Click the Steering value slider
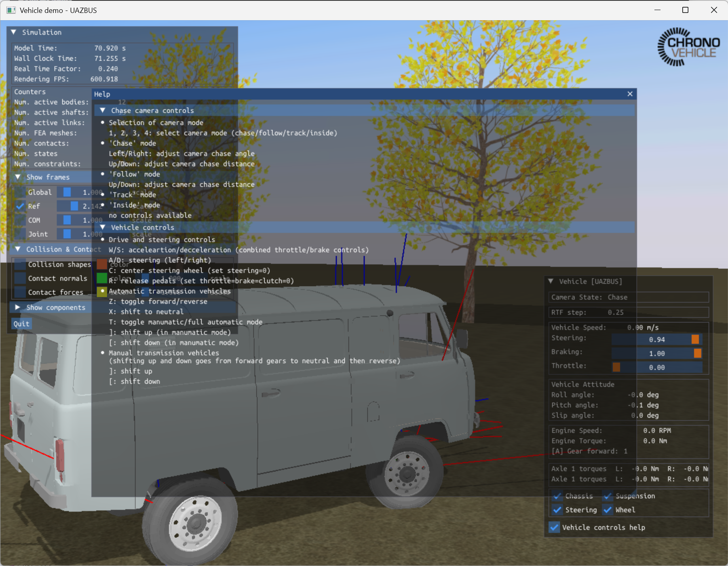 coord(657,339)
